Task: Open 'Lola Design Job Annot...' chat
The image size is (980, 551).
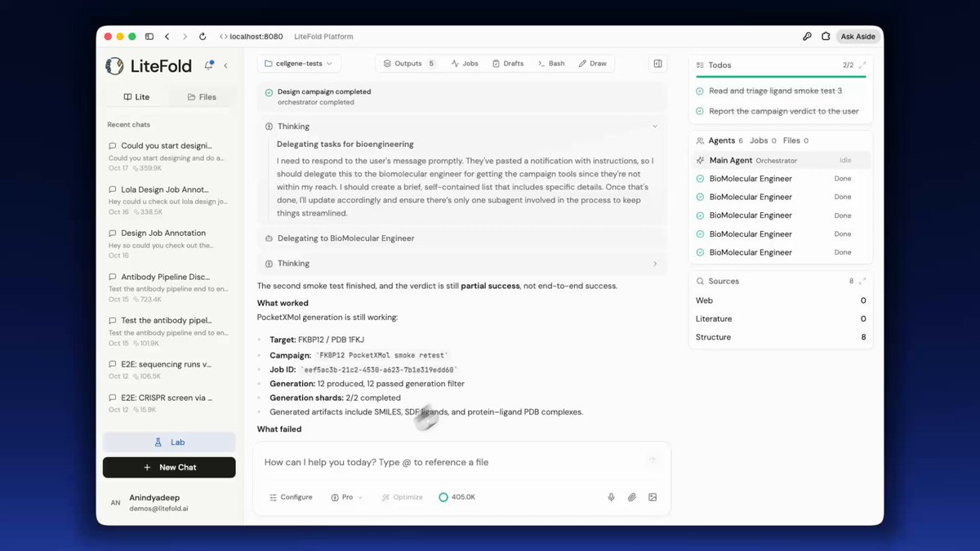Action: 169,200
